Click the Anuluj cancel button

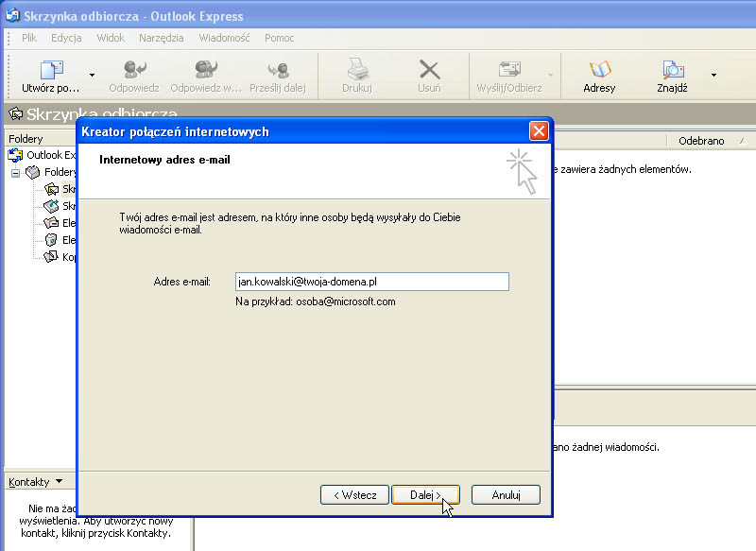click(x=506, y=494)
